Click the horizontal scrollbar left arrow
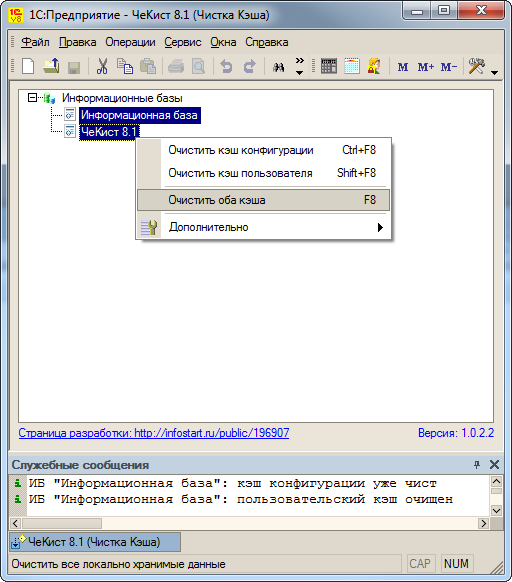This screenshot has height=582, width=512. pyautogui.click(x=15, y=523)
